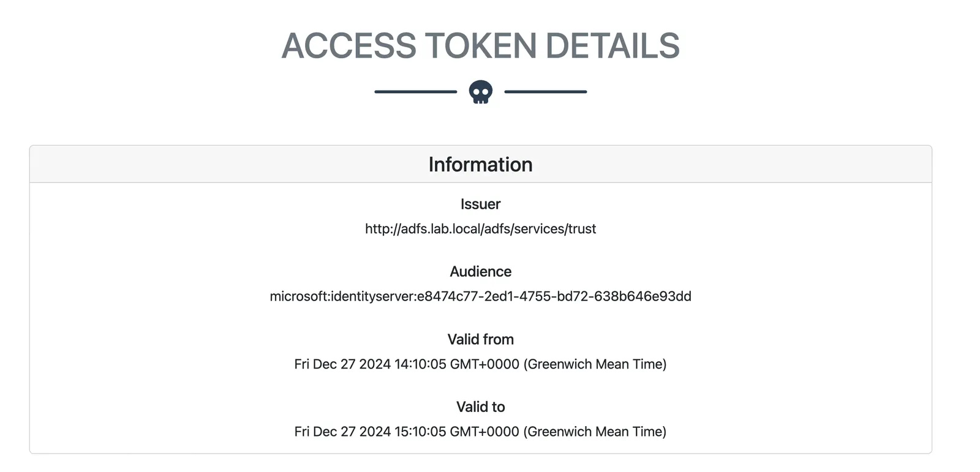Click the word ACCESS in the title

(x=349, y=46)
